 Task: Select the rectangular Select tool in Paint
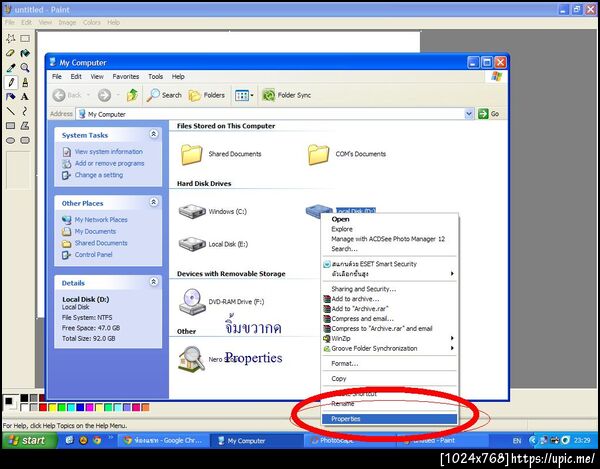click(25, 38)
